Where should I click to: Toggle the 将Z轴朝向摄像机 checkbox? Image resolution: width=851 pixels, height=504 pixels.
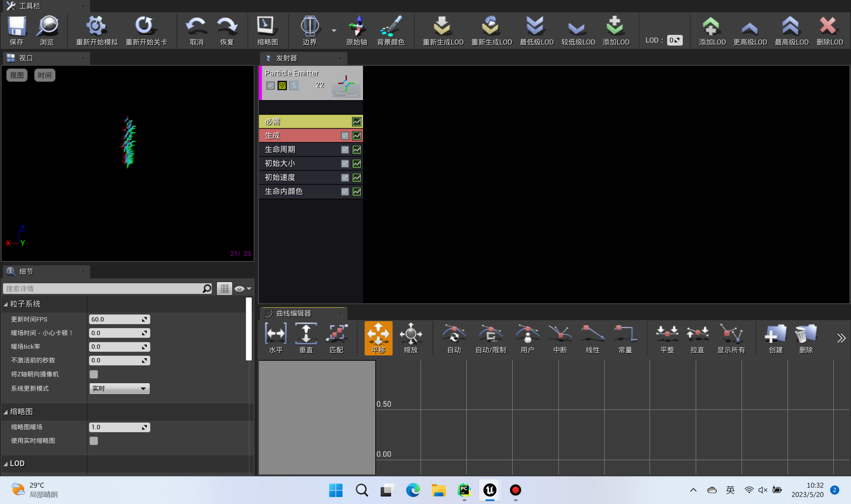[x=93, y=374]
